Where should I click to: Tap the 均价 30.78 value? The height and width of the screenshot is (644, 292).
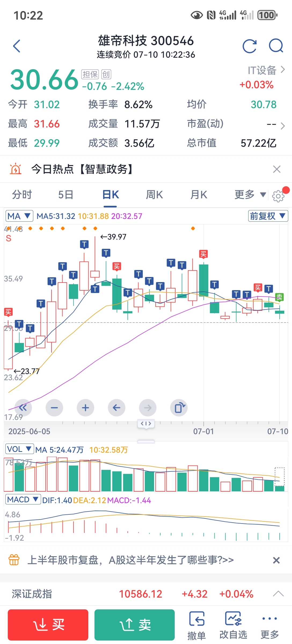tap(264, 105)
